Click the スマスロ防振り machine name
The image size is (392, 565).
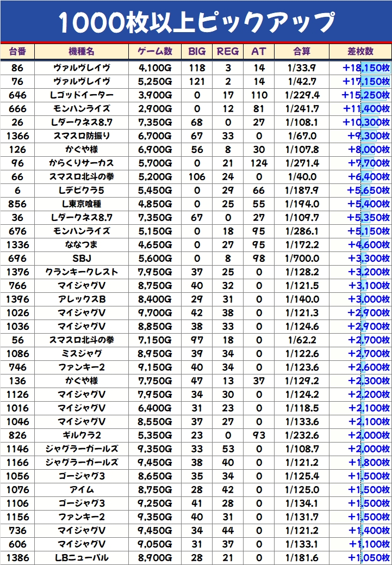pyautogui.click(x=82, y=136)
